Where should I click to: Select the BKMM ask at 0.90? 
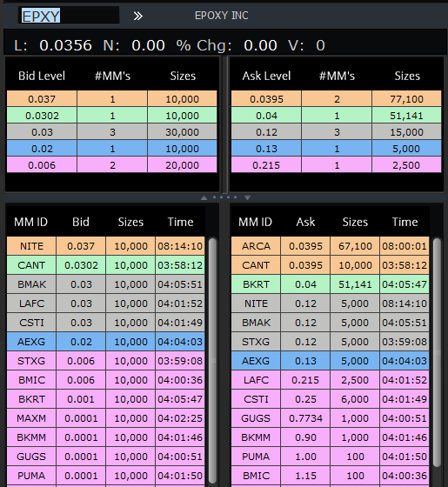[x=331, y=437]
